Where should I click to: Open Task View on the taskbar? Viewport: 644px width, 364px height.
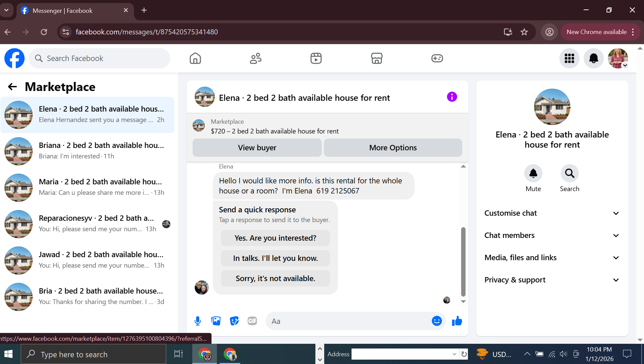(178, 354)
